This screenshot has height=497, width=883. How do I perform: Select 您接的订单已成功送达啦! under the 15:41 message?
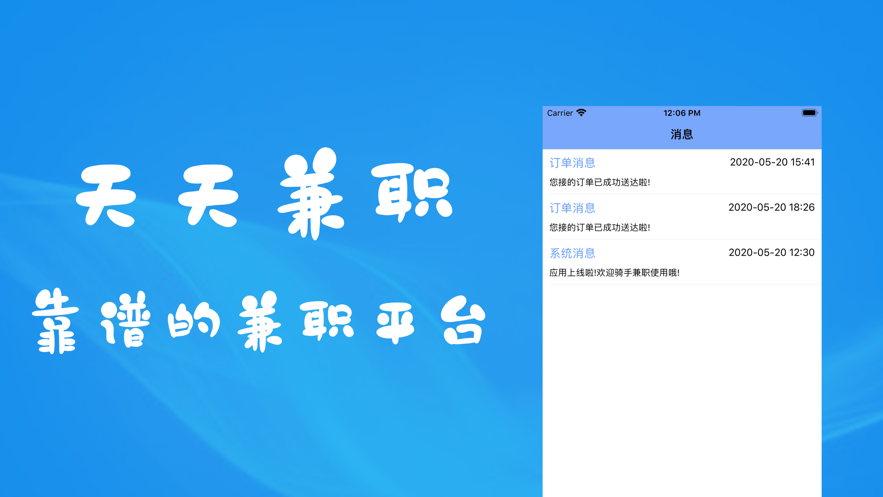[x=600, y=182]
